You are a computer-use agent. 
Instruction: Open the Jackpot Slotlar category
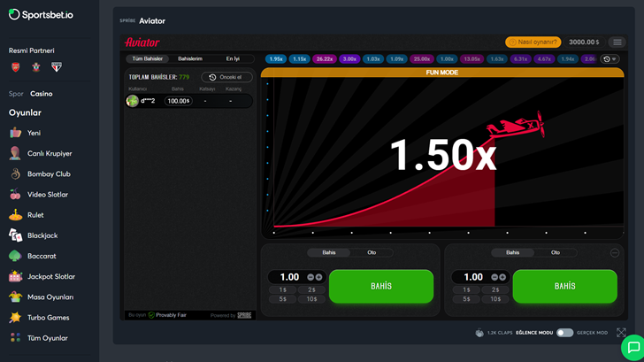42,276
